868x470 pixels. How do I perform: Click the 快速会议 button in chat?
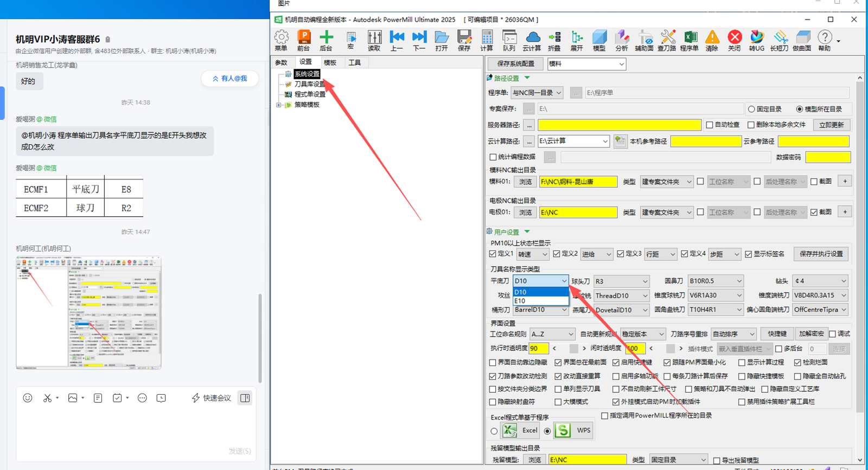pyautogui.click(x=212, y=398)
